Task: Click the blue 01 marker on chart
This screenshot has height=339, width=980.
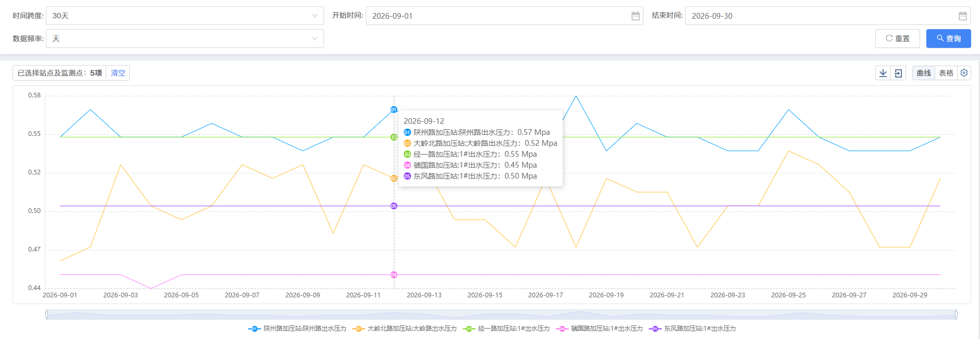Action: (x=394, y=110)
